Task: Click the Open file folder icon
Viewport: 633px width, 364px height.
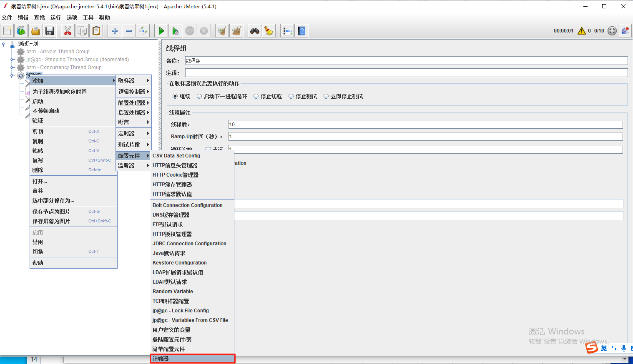Action: [x=35, y=31]
